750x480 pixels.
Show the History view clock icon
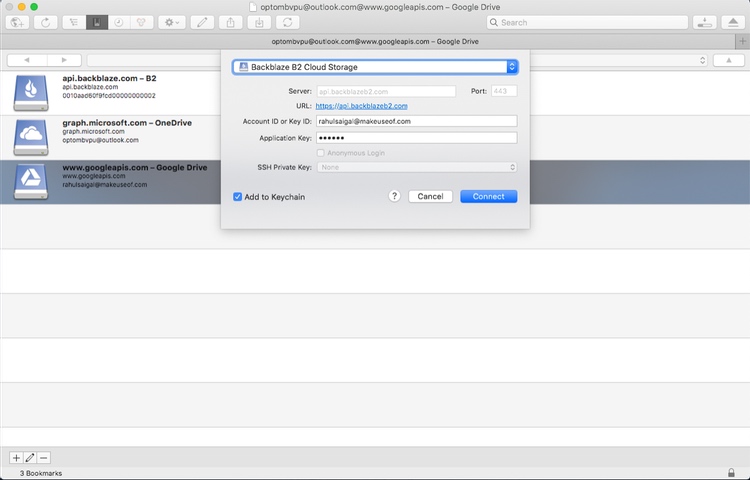[118, 22]
